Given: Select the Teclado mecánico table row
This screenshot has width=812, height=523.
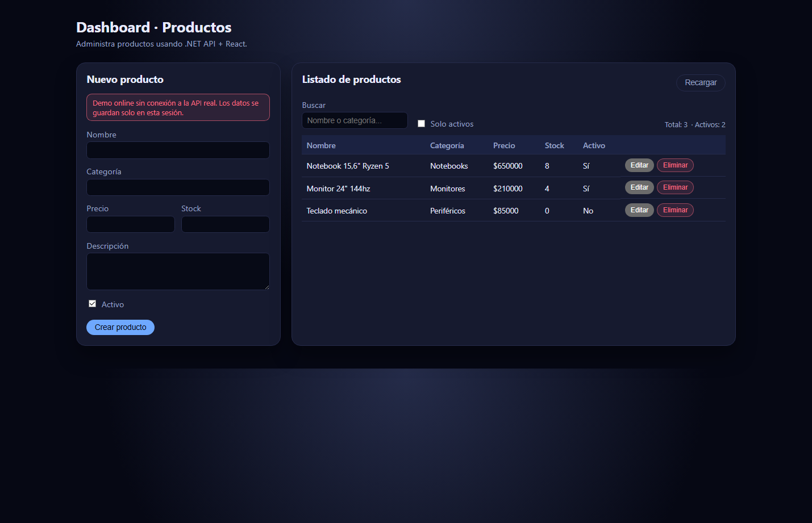Looking at the screenshot, I should (398, 210).
